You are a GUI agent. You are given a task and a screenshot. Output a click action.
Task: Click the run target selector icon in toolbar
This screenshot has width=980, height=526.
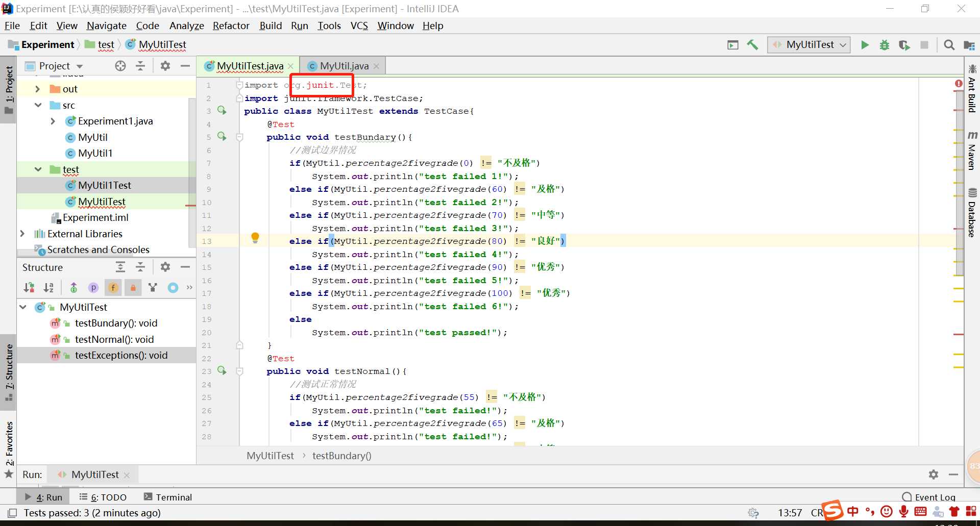tap(733, 45)
